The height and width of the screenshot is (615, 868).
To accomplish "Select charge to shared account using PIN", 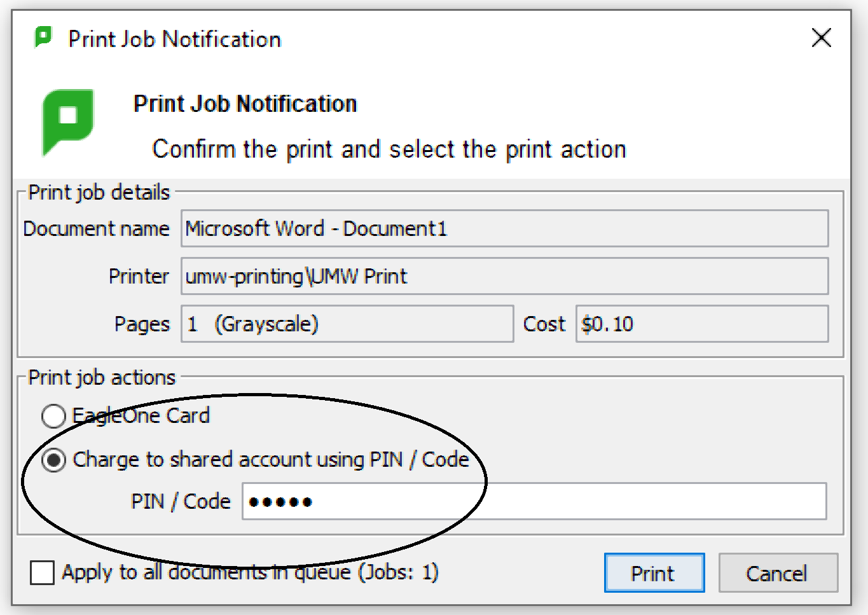I will click(x=54, y=459).
